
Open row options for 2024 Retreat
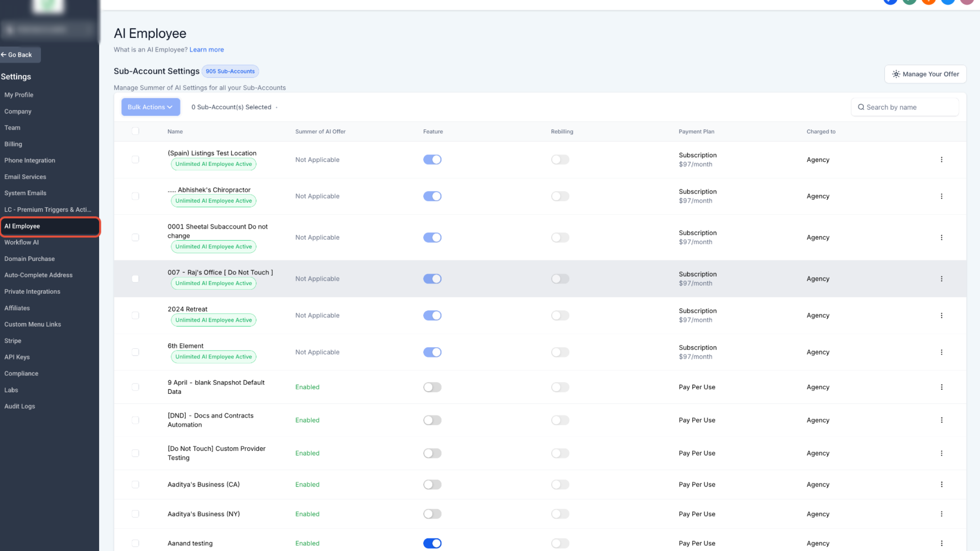click(x=941, y=315)
